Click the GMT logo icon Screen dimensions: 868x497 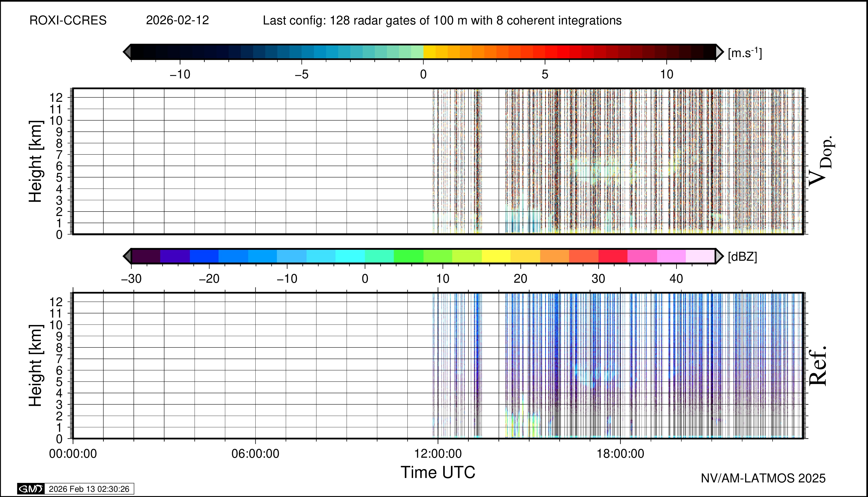[31, 489]
